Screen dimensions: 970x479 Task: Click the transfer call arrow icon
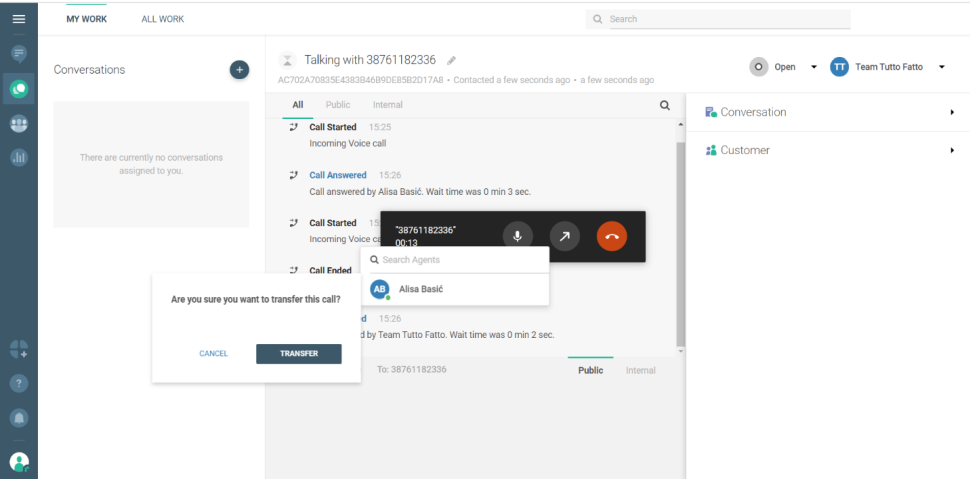click(x=564, y=236)
